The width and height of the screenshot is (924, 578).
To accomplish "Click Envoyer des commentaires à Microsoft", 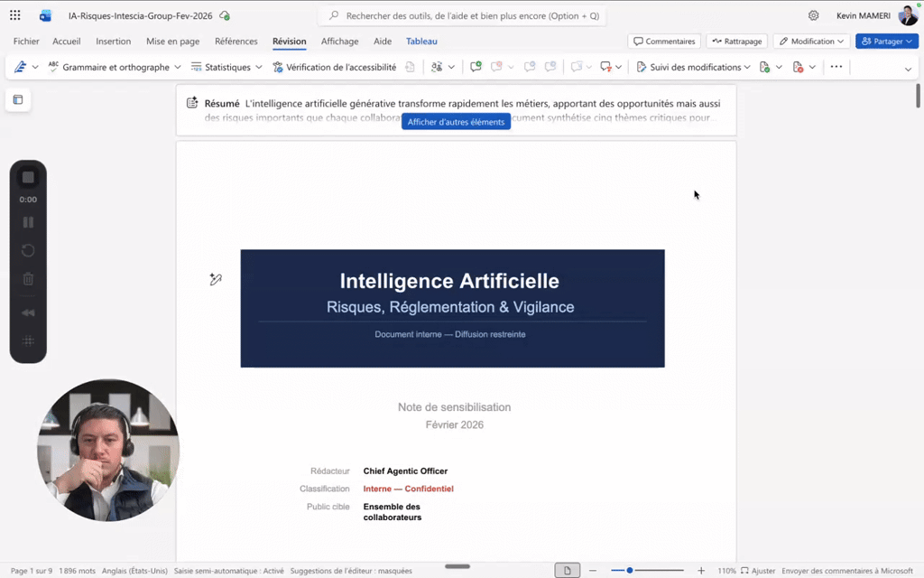I will tap(846, 571).
